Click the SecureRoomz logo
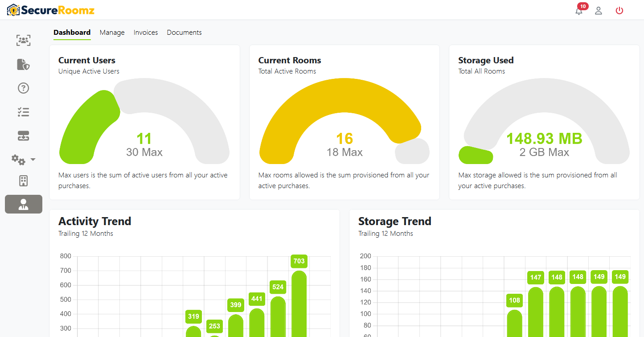Image resolution: width=644 pixels, height=337 pixels. [51, 10]
